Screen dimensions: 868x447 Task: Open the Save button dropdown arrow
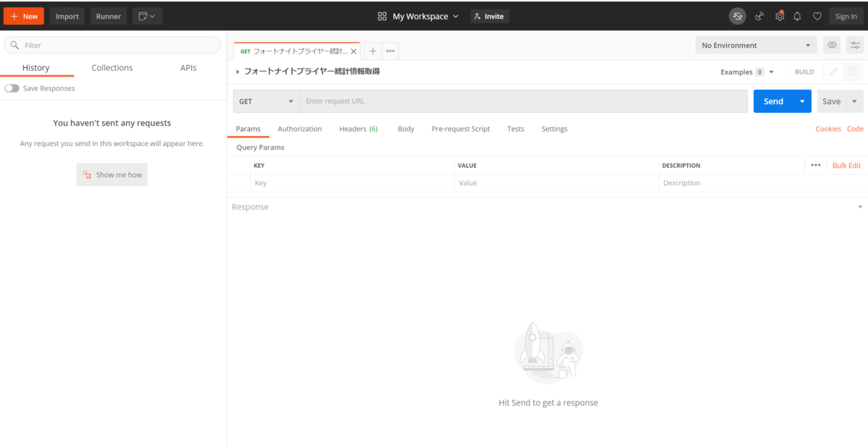[854, 101]
